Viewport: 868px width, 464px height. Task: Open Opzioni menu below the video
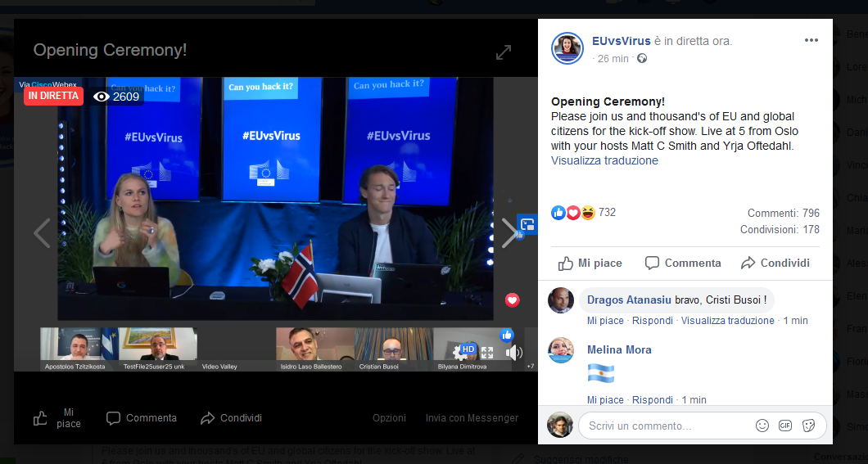[389, 418]
